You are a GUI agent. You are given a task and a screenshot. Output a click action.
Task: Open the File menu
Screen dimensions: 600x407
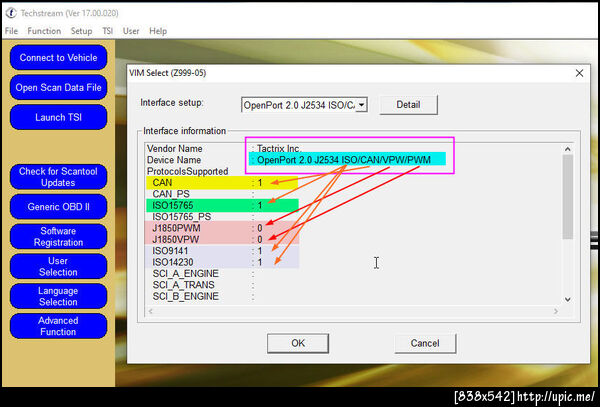pyautogui.click(x=11, y=31)
